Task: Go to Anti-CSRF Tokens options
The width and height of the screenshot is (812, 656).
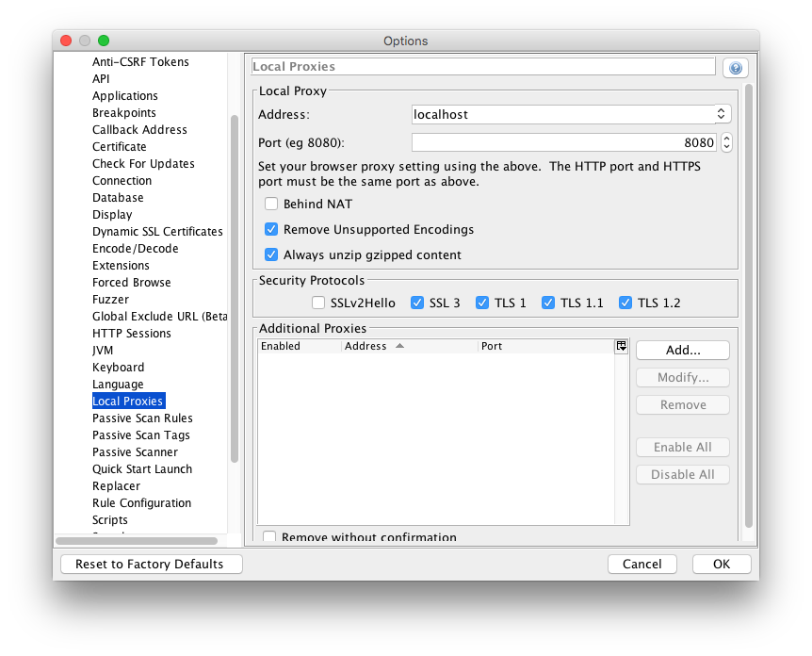Action: (140, 62)
